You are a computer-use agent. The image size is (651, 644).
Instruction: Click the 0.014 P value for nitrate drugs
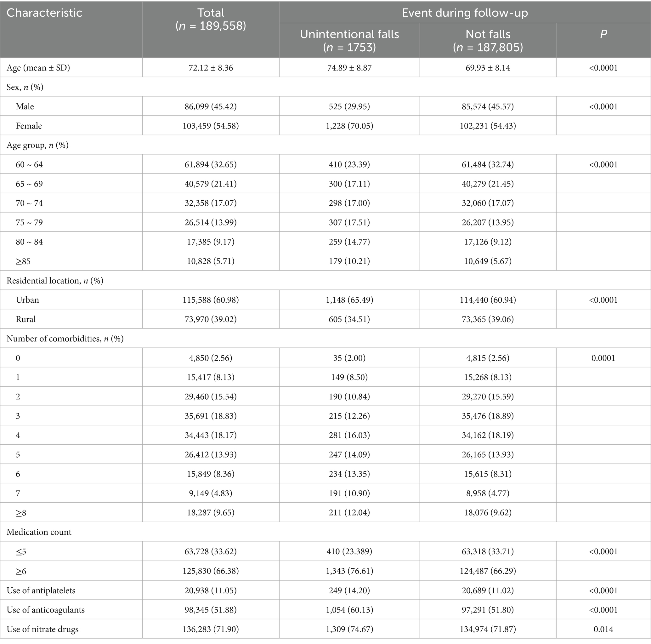(603, 629)
